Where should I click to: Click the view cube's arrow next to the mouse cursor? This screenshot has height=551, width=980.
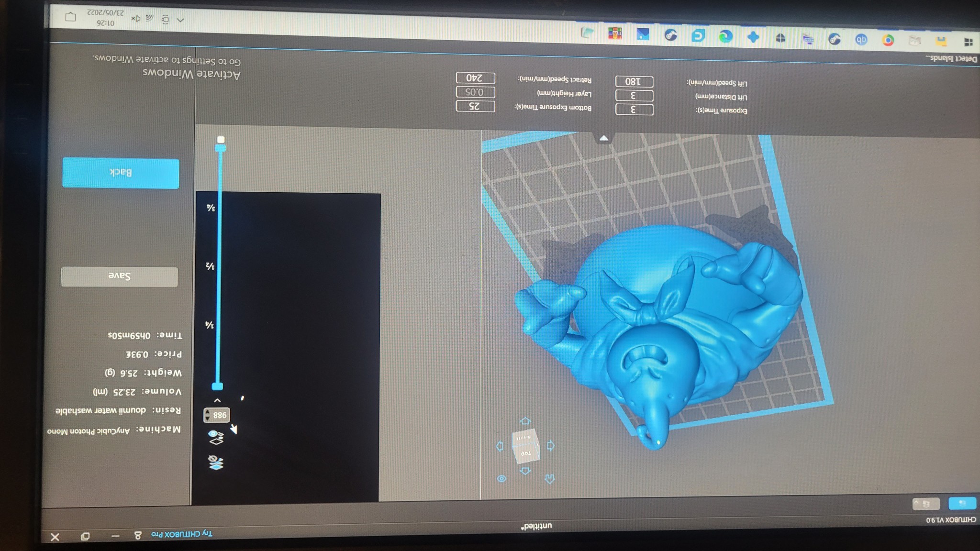point(500,446)
